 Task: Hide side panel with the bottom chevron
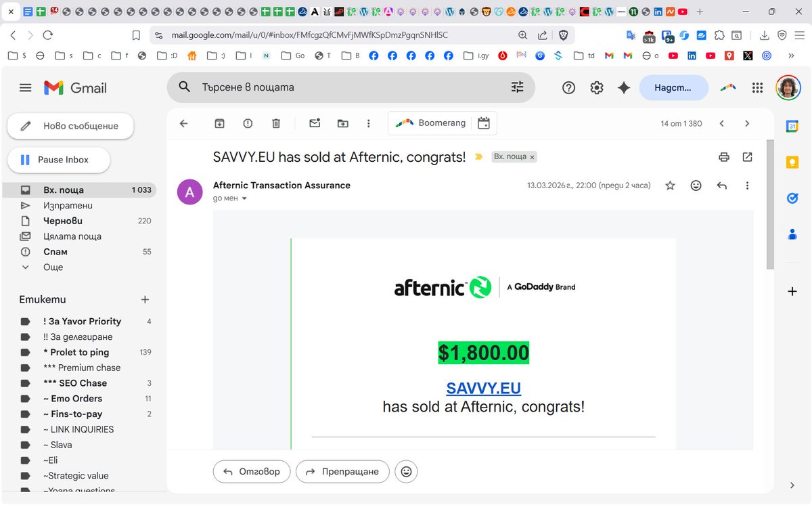coord(792,485)
